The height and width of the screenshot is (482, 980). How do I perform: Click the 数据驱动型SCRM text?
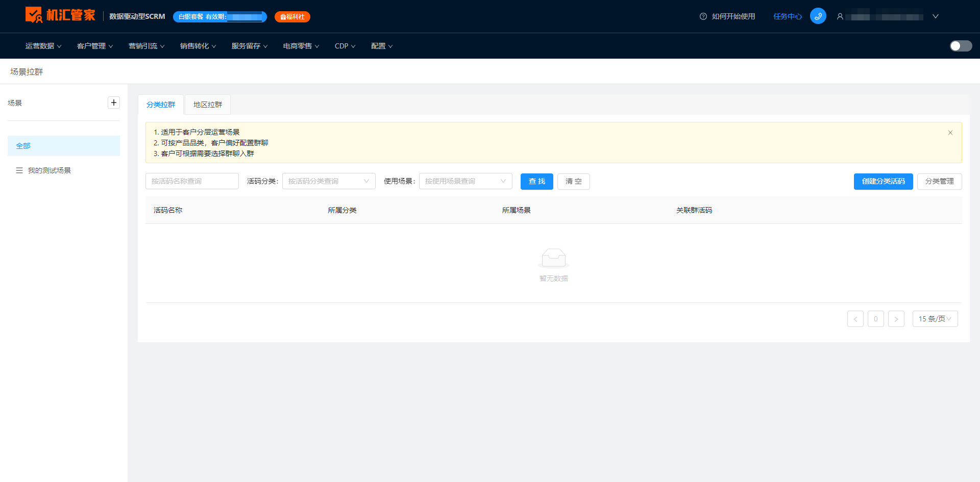(137, 16)
